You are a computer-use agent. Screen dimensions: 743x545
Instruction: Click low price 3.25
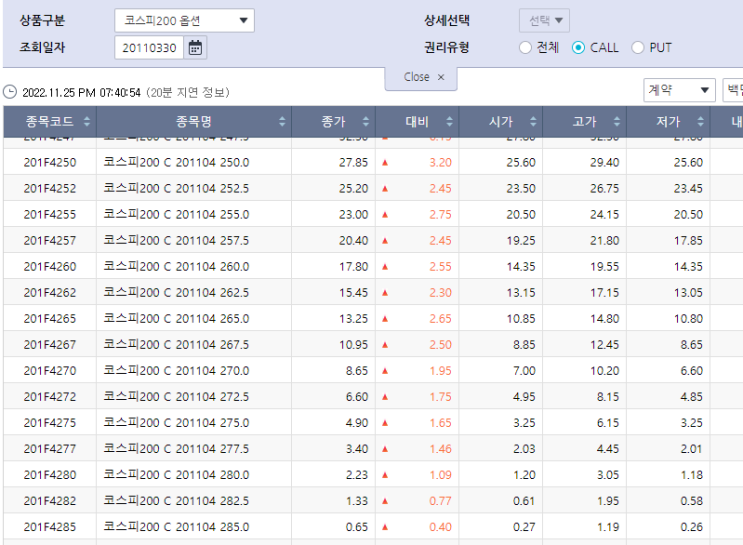(692, 423)
